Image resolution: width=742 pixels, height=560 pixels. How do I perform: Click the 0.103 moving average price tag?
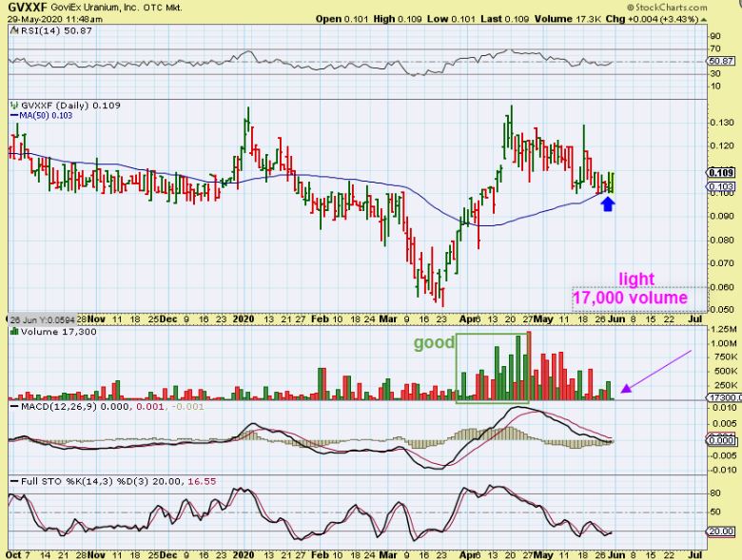pos(721,186)
